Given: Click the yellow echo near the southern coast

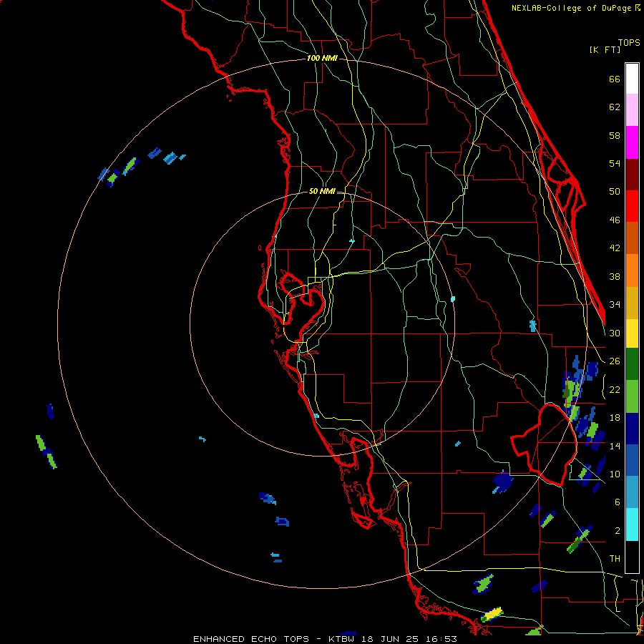Looking at the screenshot, I should click(492, 614).
